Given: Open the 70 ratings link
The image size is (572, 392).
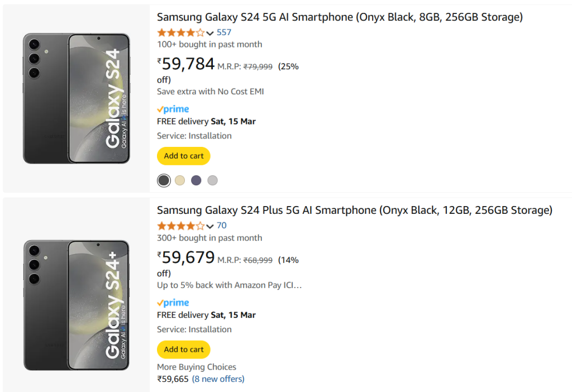Looking at the screenshot, I should 222,226.
